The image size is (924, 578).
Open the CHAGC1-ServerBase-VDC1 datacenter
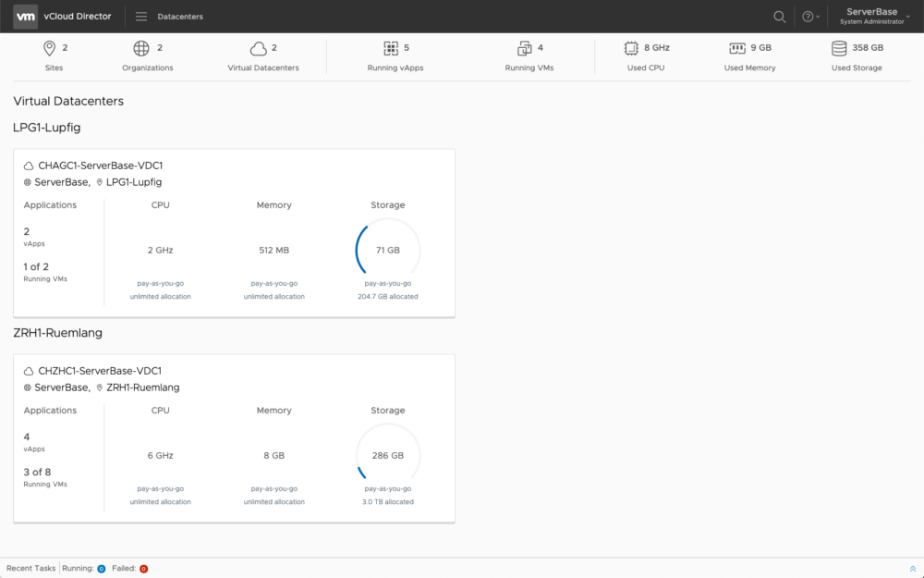click(x=100, y=166)
